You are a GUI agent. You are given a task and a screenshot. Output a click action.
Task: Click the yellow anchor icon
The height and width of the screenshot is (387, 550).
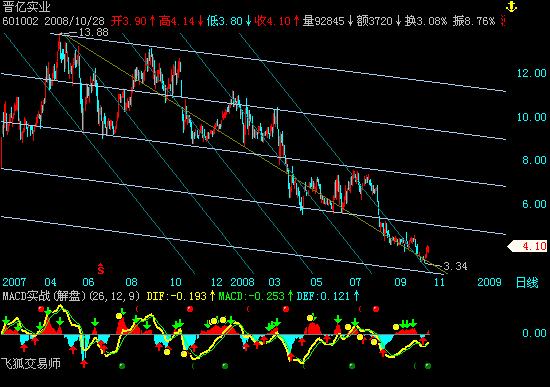[511, 6]
